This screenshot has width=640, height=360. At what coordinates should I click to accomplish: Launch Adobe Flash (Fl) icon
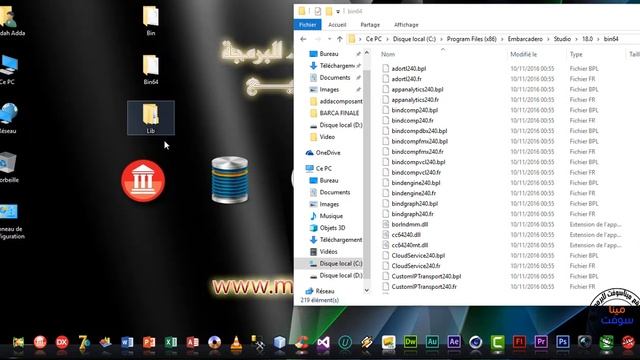519,342
